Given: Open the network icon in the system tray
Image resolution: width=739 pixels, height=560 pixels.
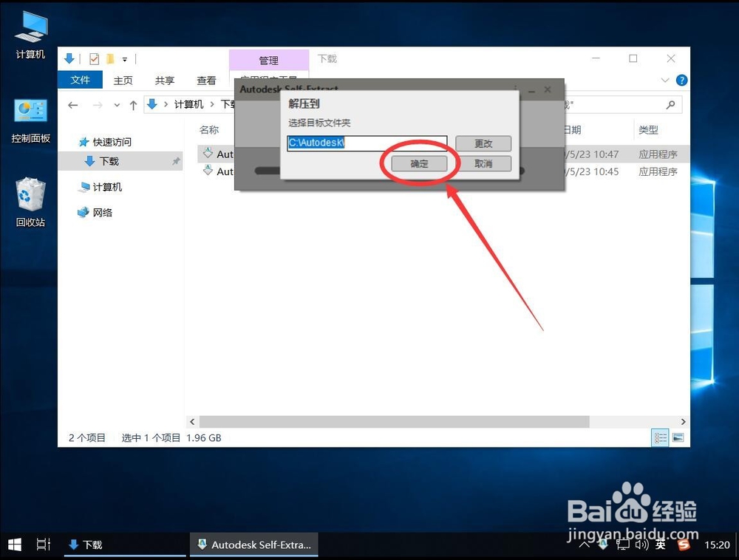Looking at the screenshot, I should (x=621, y=544).
